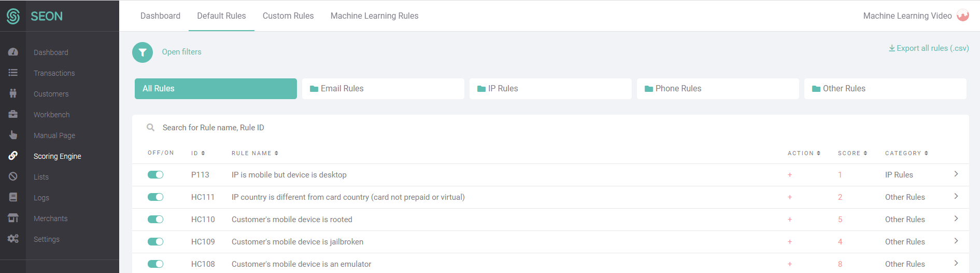Open the Workbench briefcase icon

point(13,114)
